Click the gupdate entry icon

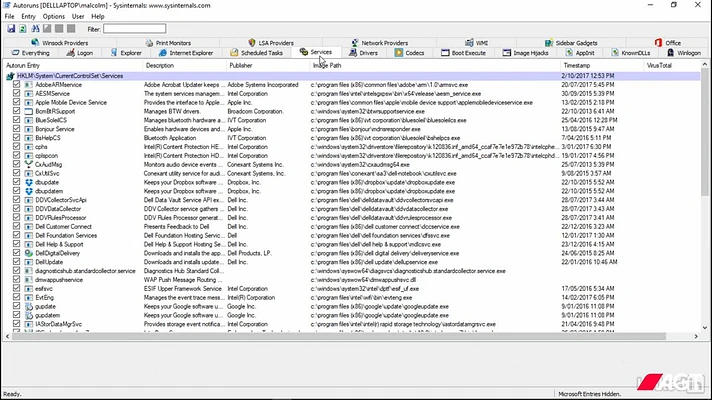pyautogui.click(x=29, y=306)
